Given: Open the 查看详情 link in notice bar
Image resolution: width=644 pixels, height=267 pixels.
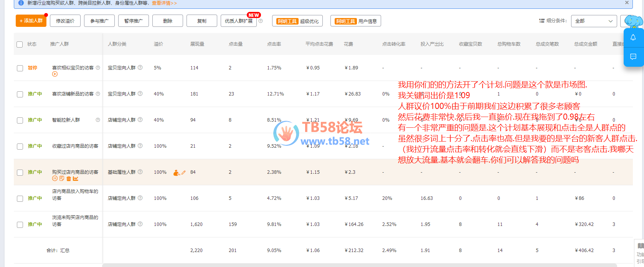Looking at the screenshot, I should pos(164,3).
